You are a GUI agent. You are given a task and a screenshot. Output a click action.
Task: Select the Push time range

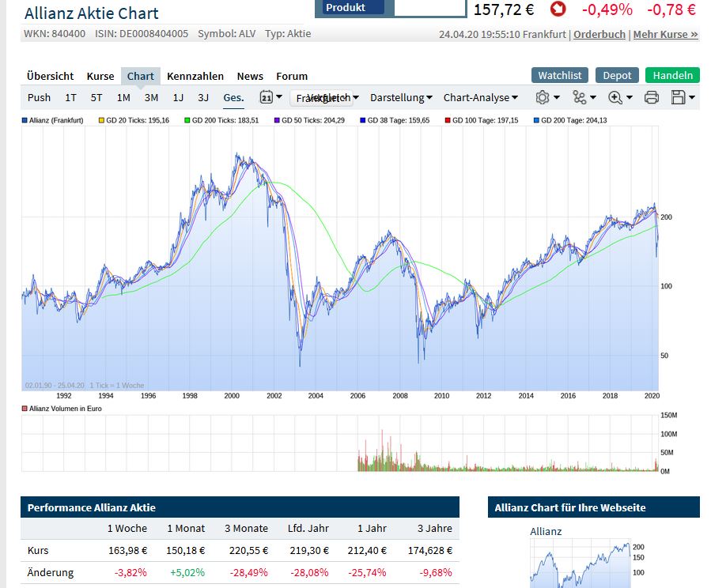(x=39, y=97)
